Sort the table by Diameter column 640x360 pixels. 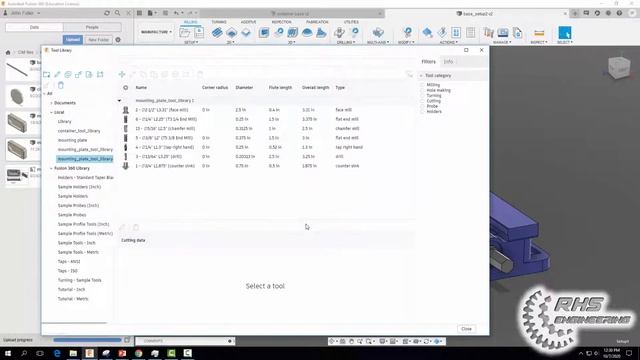(244, 87)
